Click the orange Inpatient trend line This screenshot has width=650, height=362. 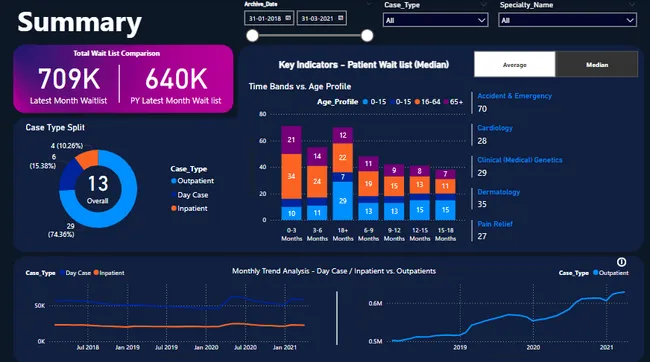pos(179,326)
